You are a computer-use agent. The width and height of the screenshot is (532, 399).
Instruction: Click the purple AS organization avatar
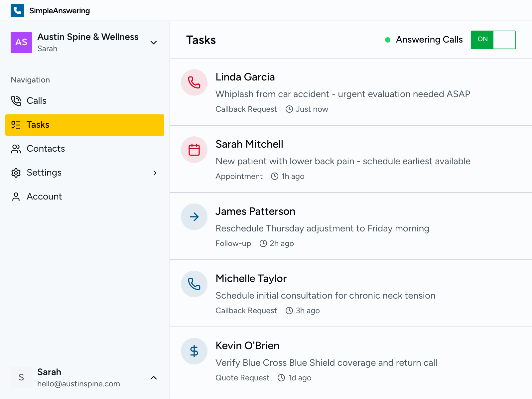click(x=21, y=43)
